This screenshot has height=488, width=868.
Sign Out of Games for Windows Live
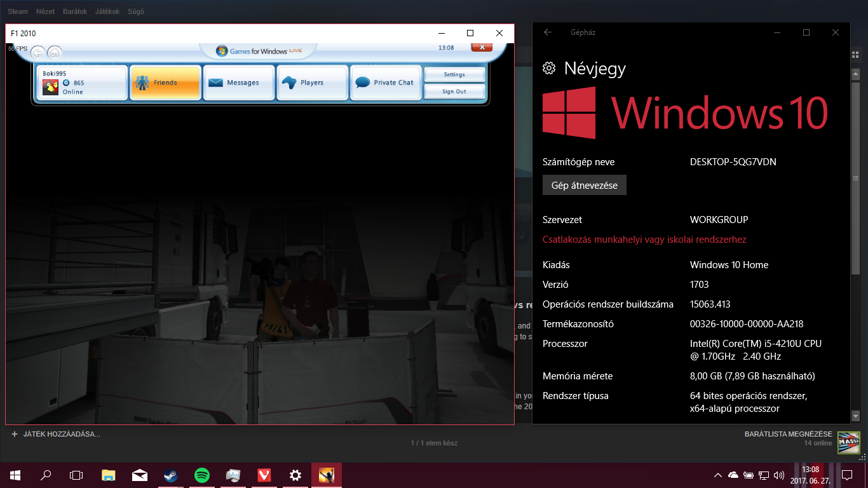[x=454, y=91]
